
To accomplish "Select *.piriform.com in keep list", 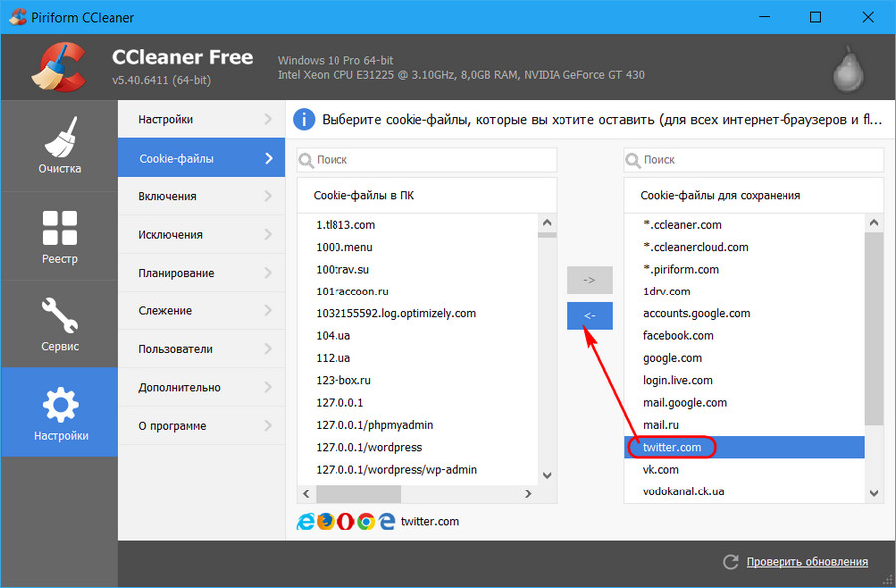I will coord(745,269).
